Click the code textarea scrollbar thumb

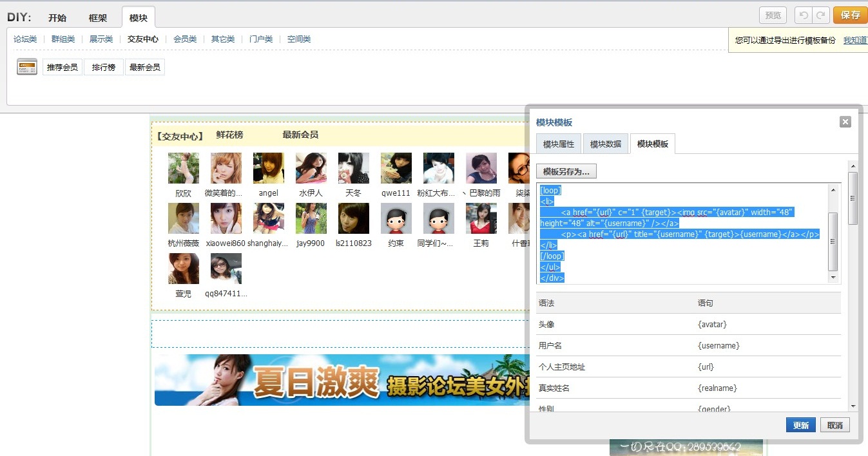[x=833, y=242]
